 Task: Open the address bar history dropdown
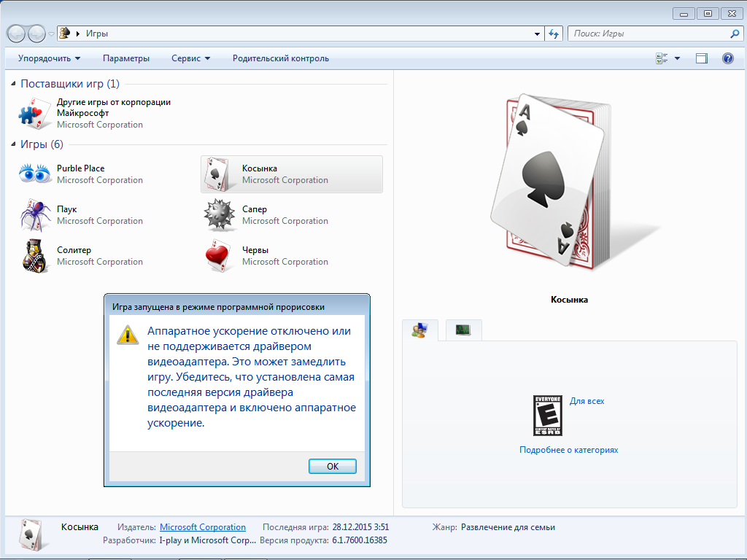(537, 34)
